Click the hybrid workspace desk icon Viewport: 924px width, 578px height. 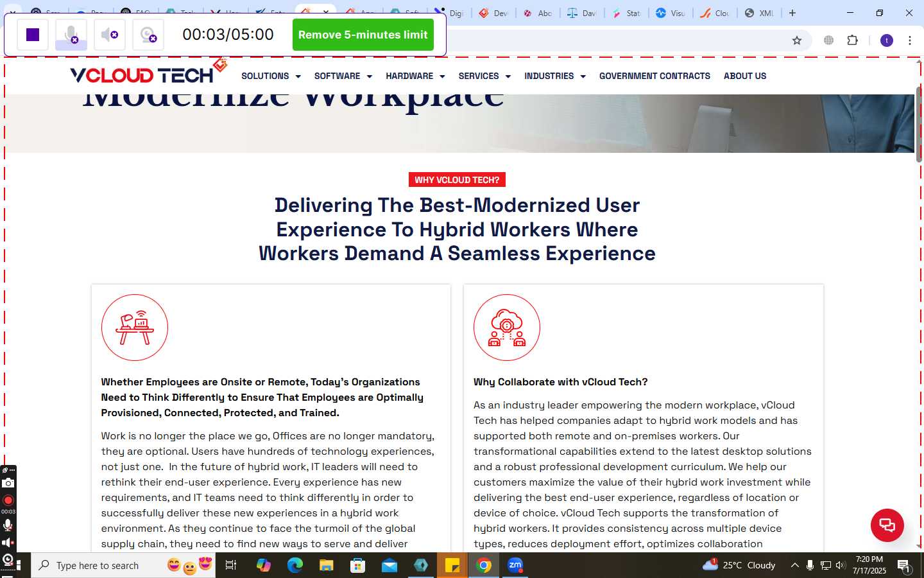tap(135, 328)
